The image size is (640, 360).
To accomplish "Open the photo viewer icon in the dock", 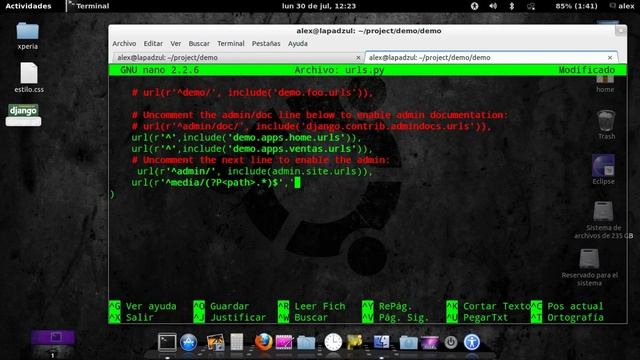I will coord(216,342).
